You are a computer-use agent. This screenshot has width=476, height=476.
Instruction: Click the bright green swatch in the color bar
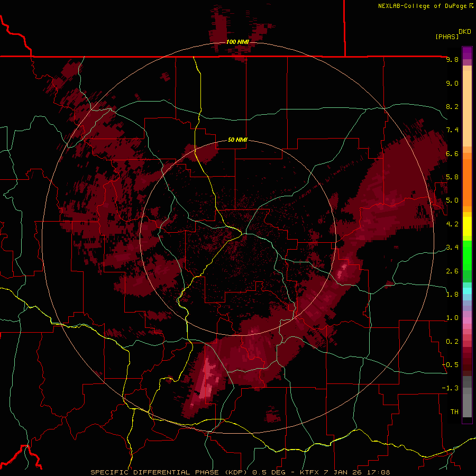(467, 255)
